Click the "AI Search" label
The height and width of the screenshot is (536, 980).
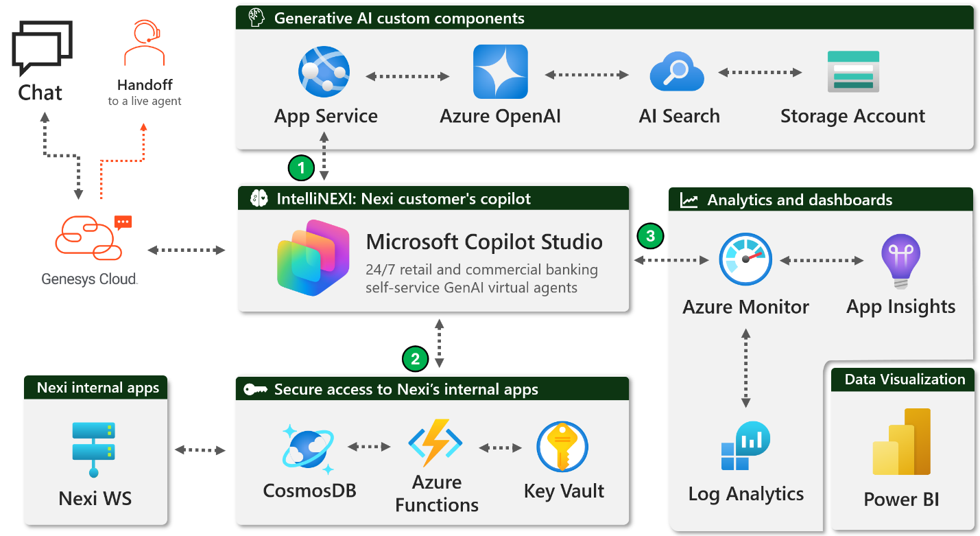coord(679,116)
